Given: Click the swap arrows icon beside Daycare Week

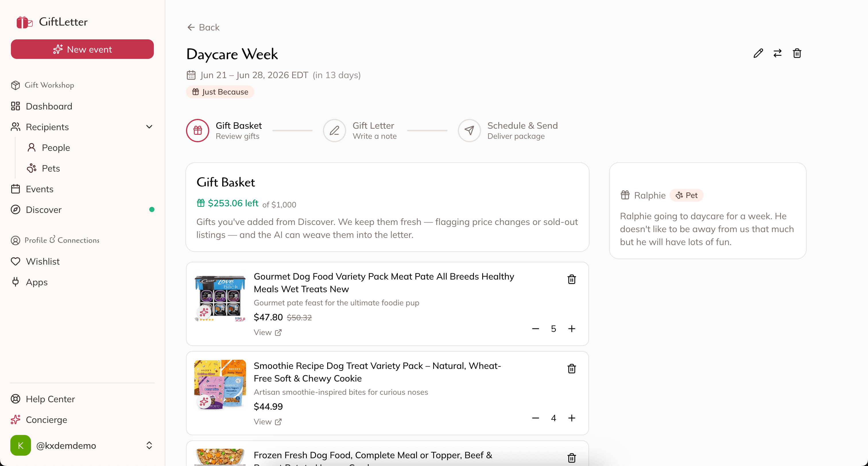Looking at the screenshot, I should click(x=777, y=53).
